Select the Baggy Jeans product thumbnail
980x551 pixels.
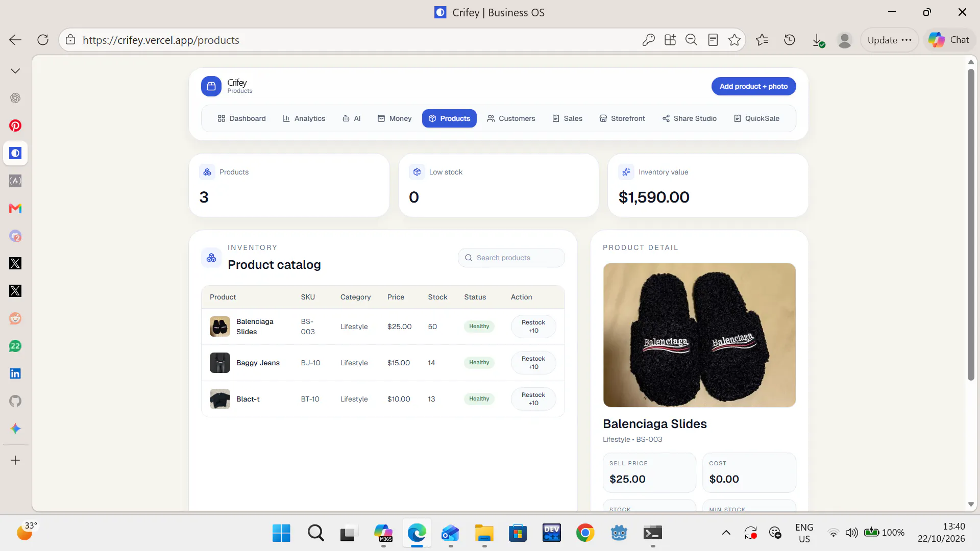[220, 363]
